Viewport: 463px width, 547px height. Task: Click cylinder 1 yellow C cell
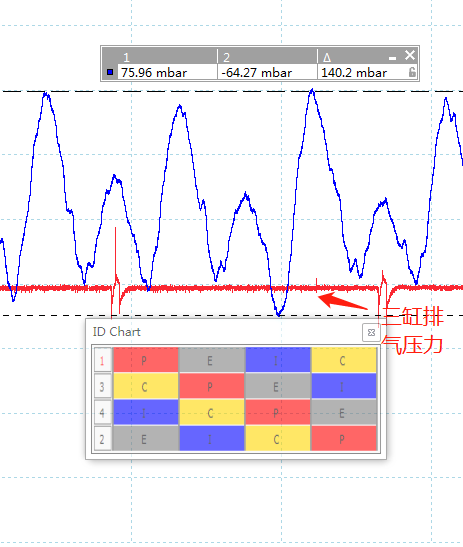(344, 360)
